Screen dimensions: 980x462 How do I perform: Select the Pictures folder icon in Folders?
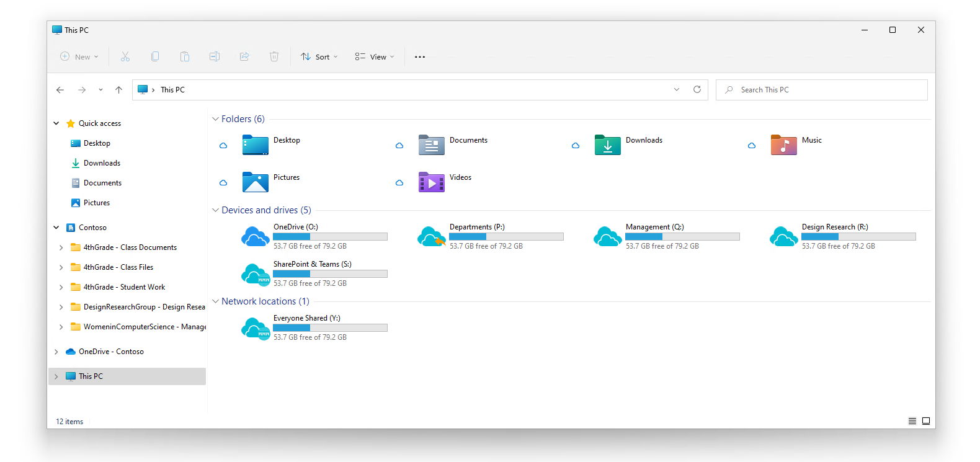pos(256,182)
